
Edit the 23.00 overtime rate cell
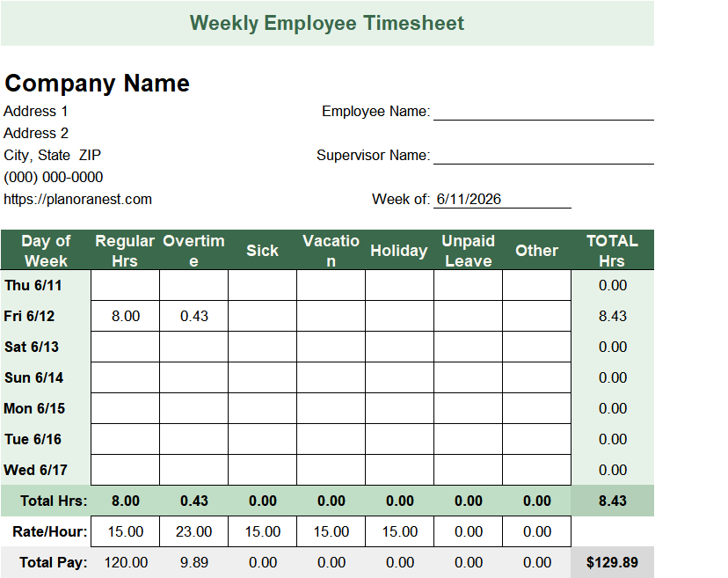click(x=194, y=531)
